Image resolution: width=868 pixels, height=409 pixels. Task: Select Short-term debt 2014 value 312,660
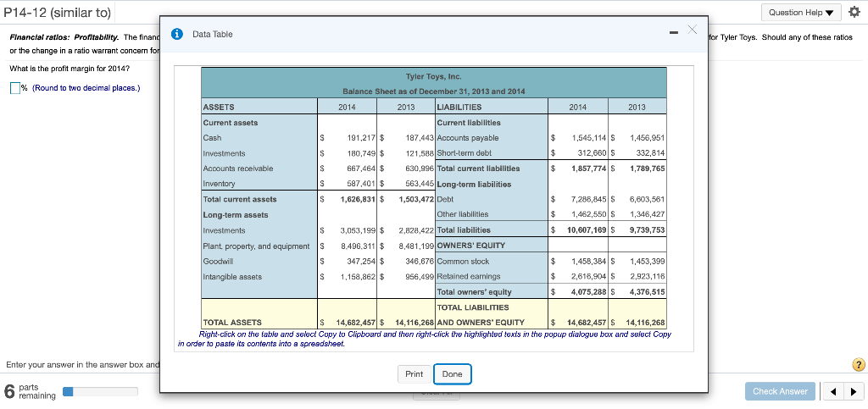pos(593,153)
